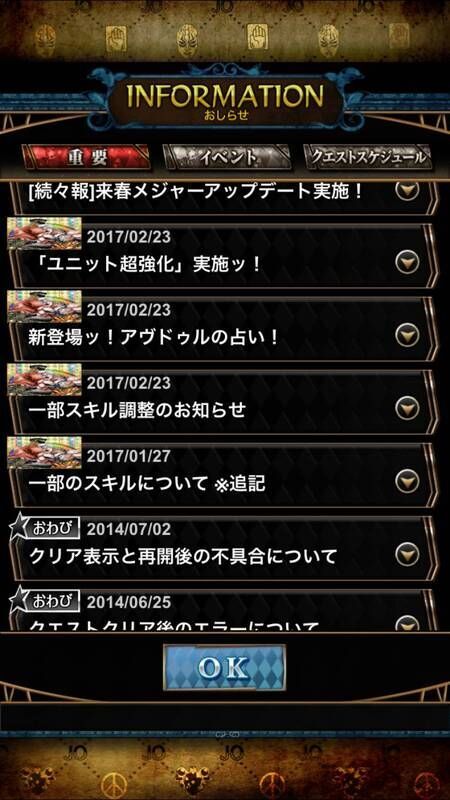The width and height of the screenshot is (450, 800).
Task: Open the 新登場ッ！アヴドゥルの占い！ headline
Action: (154, 338)
